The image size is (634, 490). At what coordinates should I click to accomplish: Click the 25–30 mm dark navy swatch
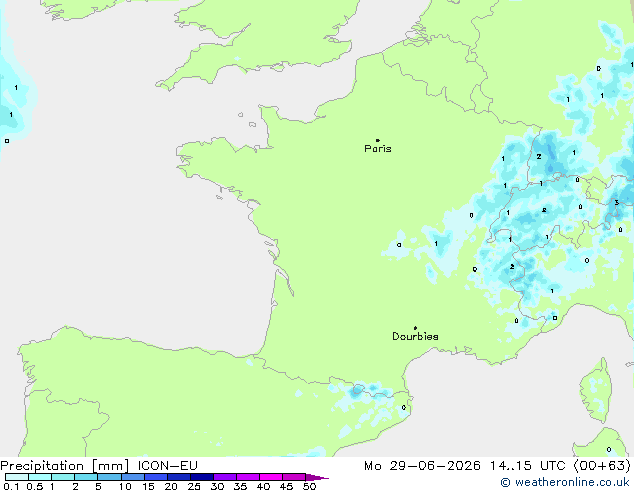pos(202,477)
